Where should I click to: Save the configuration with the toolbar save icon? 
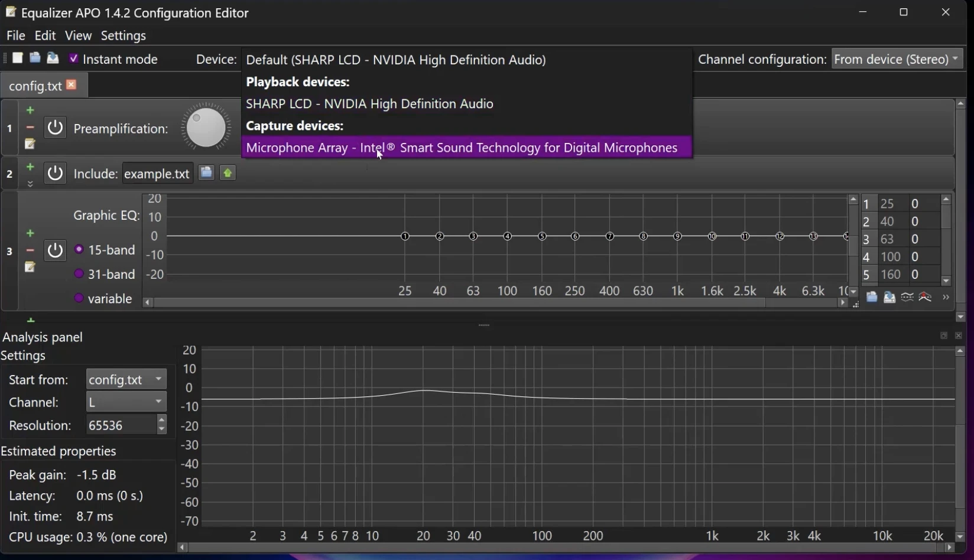53,58
